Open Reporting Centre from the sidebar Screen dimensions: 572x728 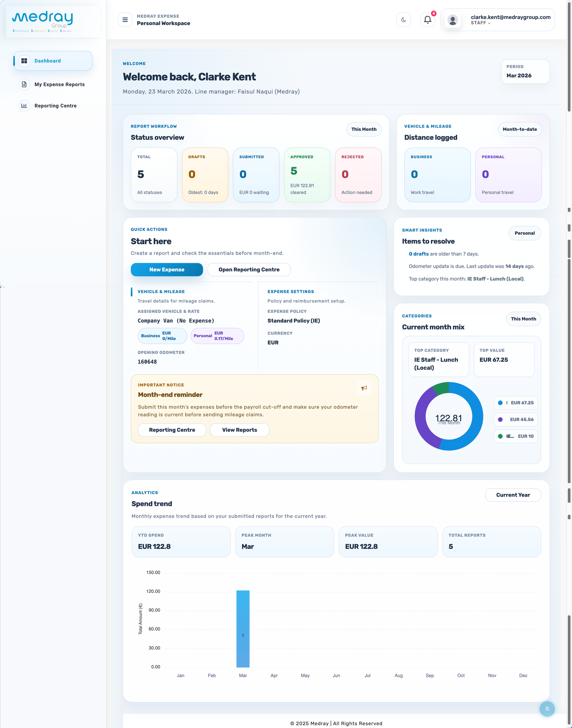55,105
